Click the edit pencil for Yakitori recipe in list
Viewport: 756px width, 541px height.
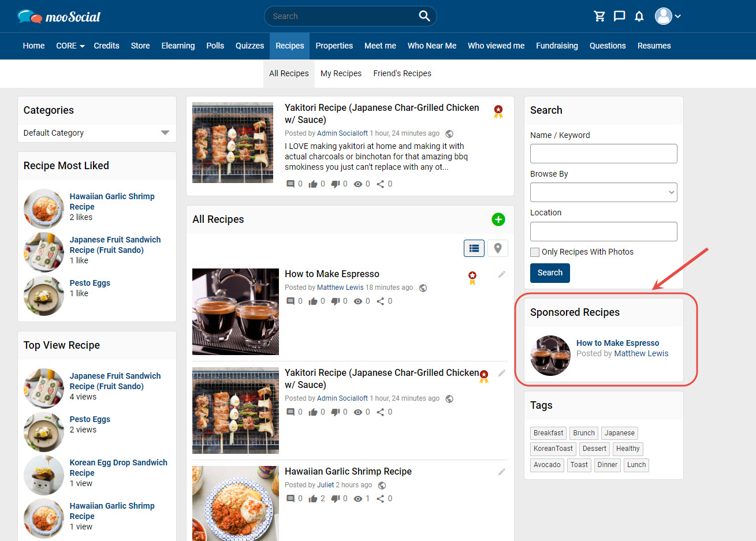pyautogui.click(x=502, y=373)
